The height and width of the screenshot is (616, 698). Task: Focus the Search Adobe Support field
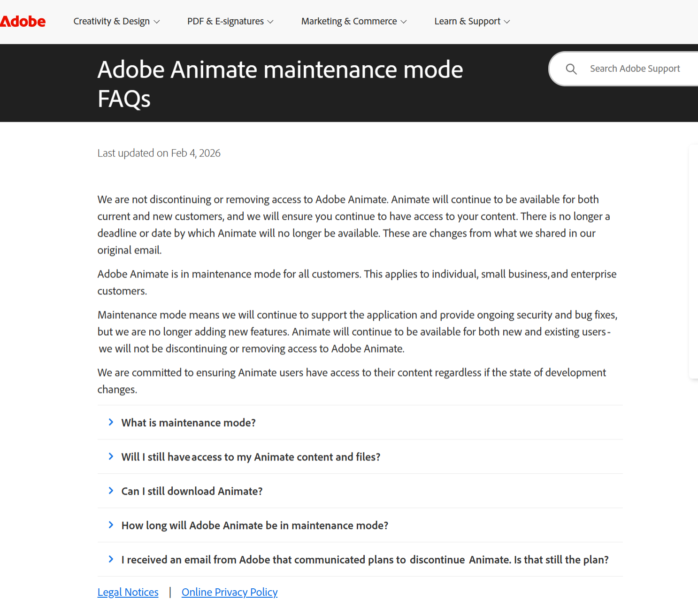[x=635, y=69]
